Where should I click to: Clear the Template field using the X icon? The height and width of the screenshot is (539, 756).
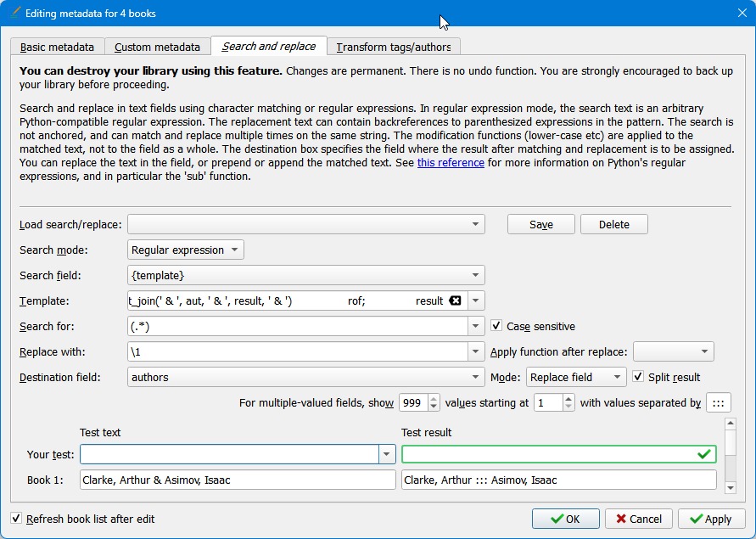(x=455, y=300)
